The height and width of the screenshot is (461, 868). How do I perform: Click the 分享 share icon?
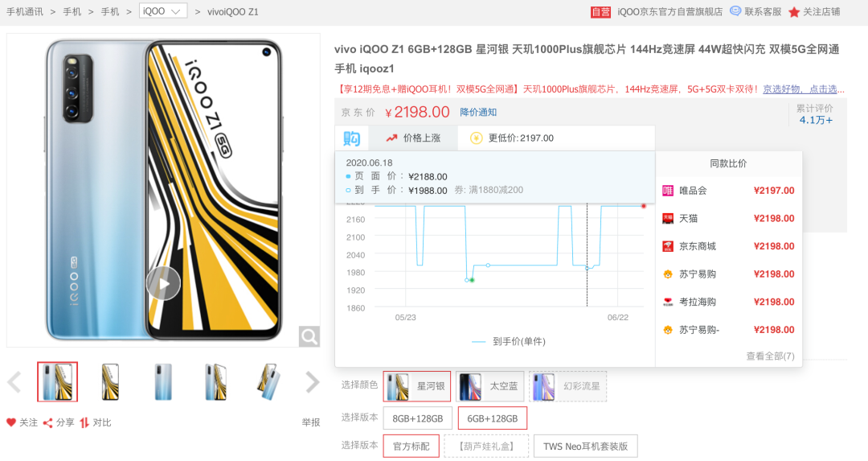(x=48, y=422)
